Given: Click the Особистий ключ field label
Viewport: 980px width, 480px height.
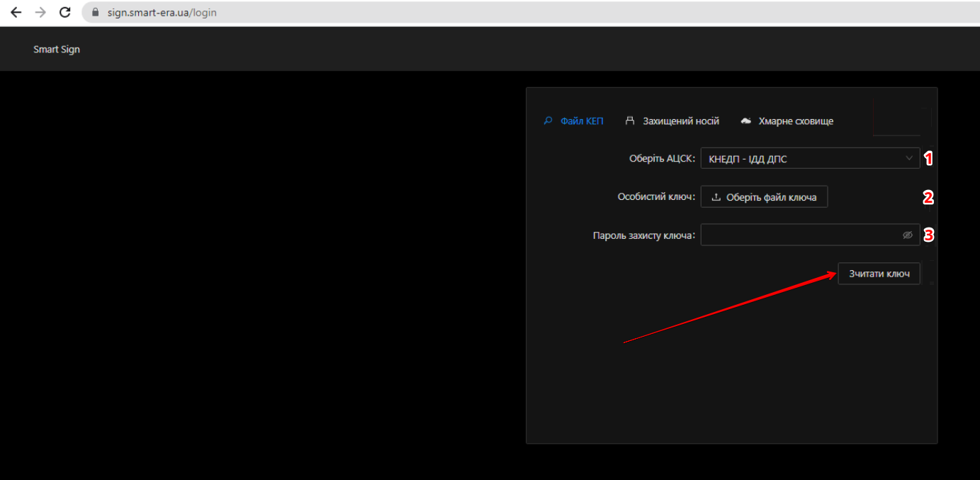Looking at the screenshot, I should [656, 197].
